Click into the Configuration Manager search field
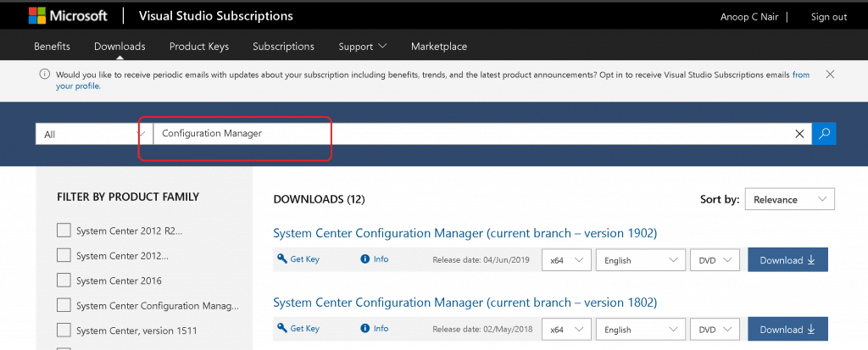This screenshot has width=868, height=350. 473,133
